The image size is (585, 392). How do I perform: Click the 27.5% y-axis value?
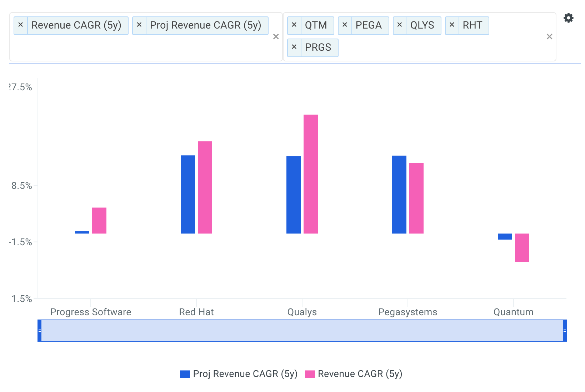click(21, 87)
